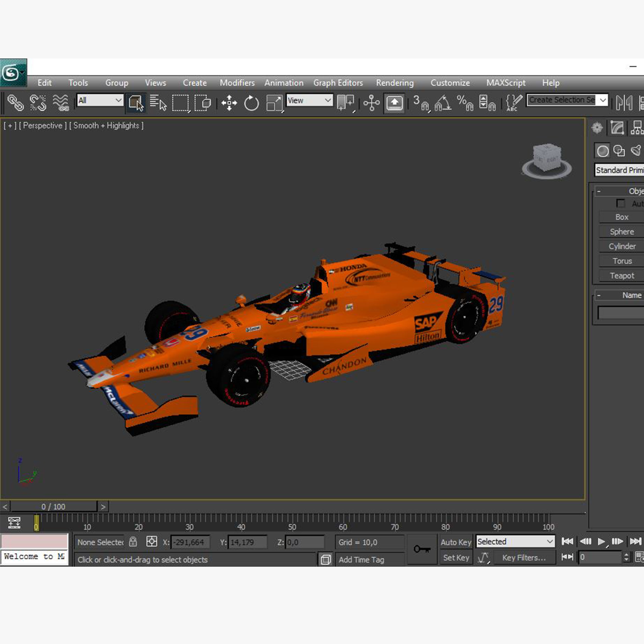Click the Set Key mode button
Viewport: 644px width, 644px height.
456,557
